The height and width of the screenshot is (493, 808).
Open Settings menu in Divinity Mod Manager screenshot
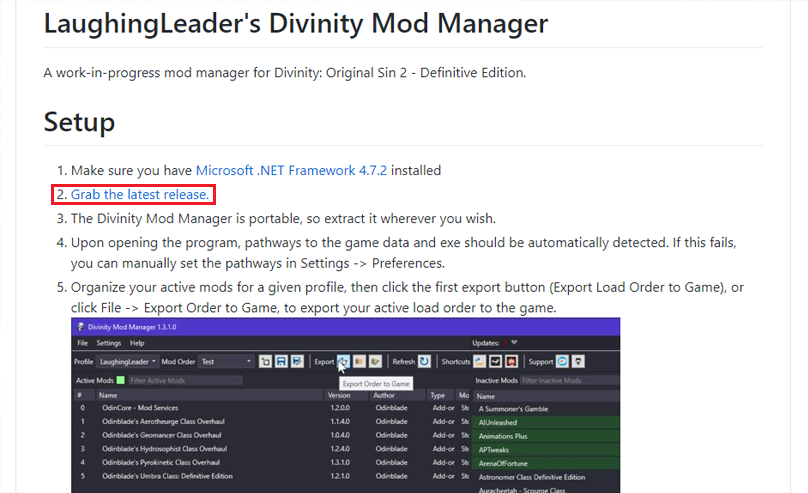click(109, 343)
